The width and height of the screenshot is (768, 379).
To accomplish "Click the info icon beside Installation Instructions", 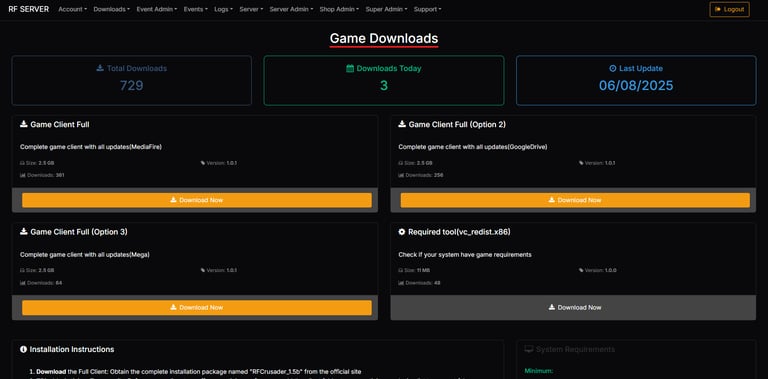I will 24,349.
